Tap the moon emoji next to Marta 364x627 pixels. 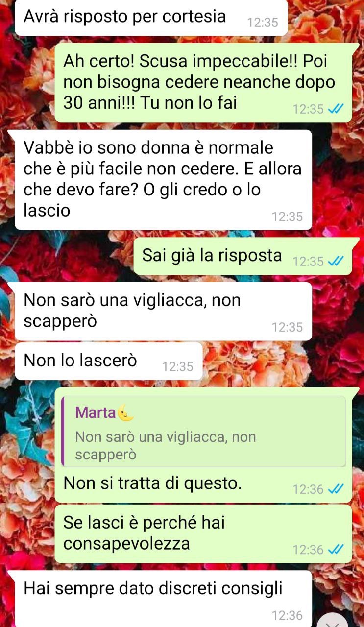126,413
